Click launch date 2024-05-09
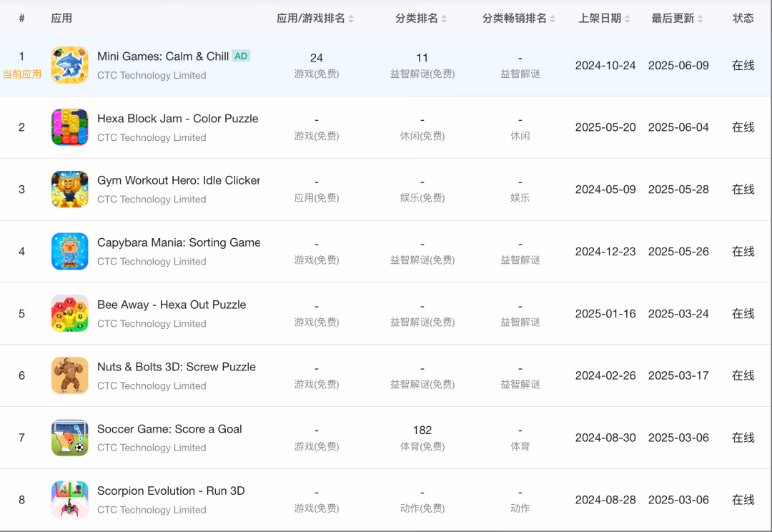The image size is (772, 532). coord(605,189)
